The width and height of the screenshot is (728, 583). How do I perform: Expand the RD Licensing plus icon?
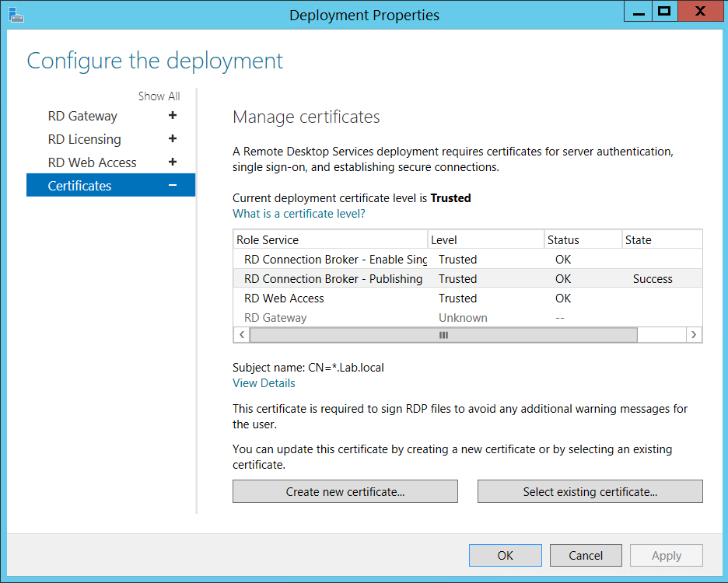coord(173,139)
